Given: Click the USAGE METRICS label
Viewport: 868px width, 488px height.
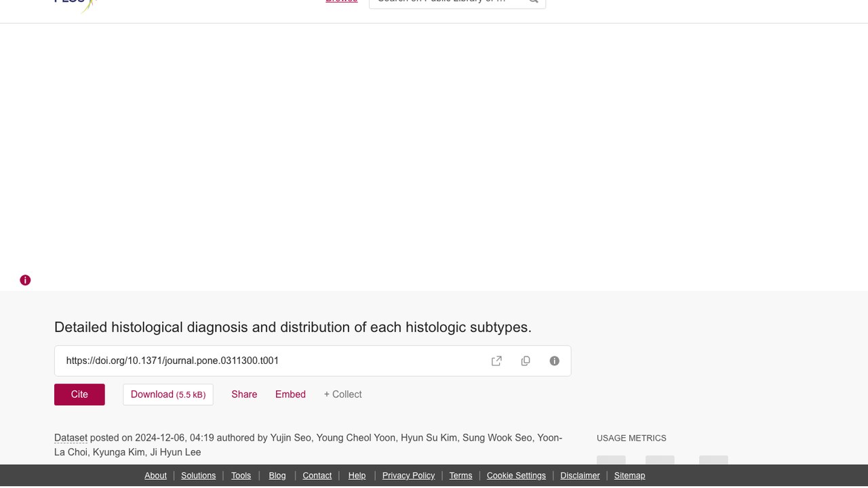Looking at the screenshot, I should coord(631,438).
